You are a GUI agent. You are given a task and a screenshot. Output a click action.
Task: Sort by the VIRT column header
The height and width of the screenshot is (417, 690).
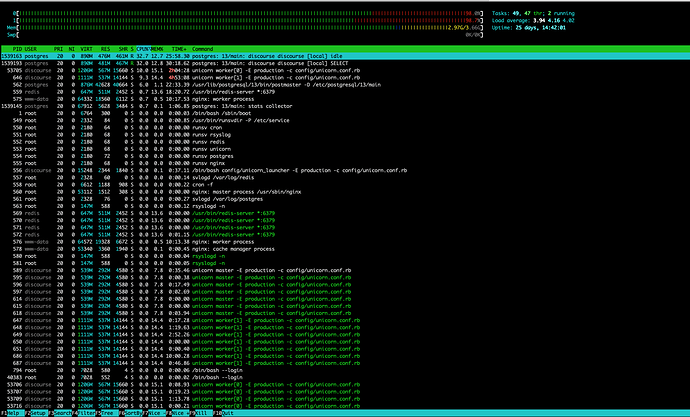click(x=86, y=49)
